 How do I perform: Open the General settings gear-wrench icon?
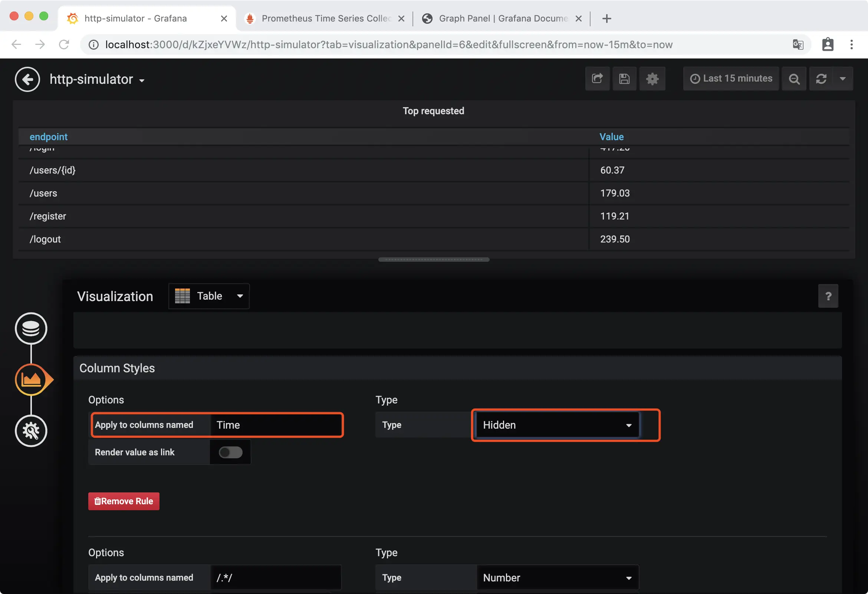(x=31, y=430)
